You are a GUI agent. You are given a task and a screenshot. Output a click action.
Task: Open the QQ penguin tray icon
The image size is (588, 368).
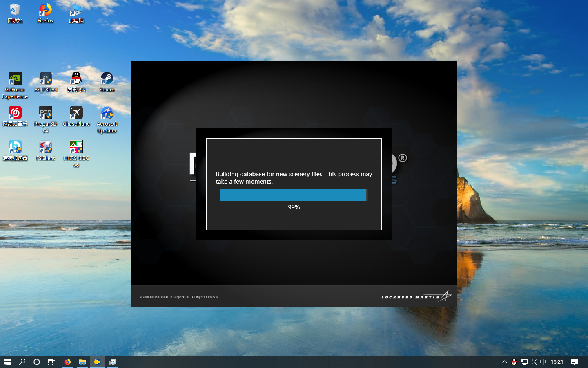click(x=514, y=362)
